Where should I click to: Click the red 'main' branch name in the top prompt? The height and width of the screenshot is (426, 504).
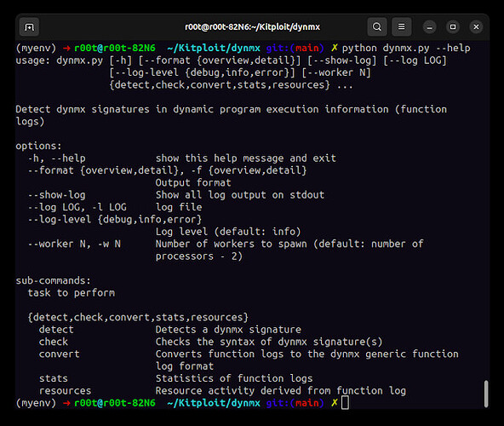pos(307,49)
